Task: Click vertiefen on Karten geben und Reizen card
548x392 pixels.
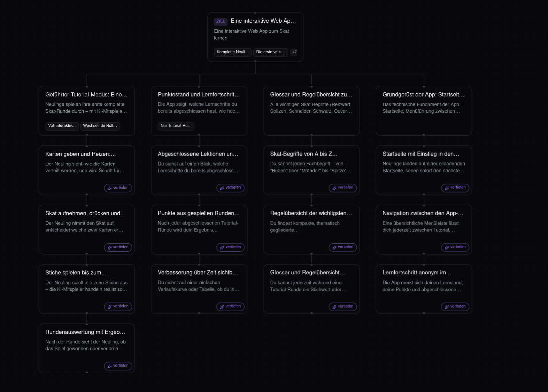Action: 118,188
